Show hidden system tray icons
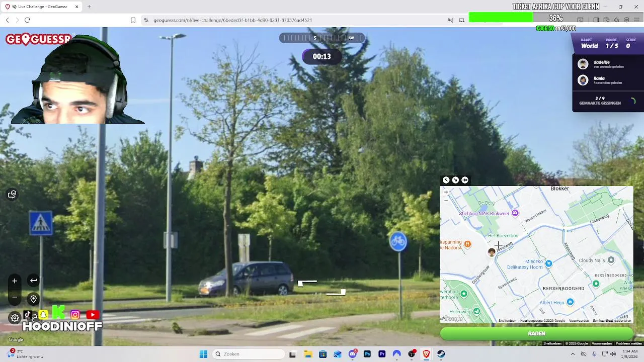This screenshot has height=362, width=644. [573, 354]
